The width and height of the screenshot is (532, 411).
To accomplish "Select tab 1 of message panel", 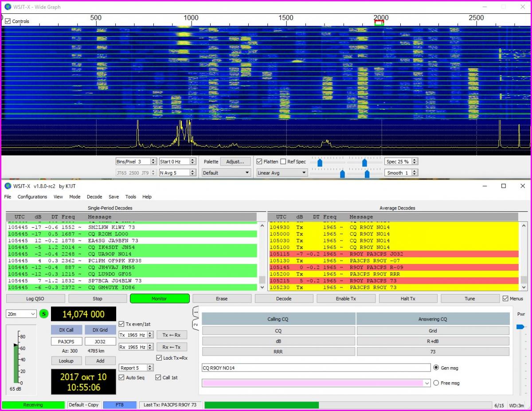I will coord(196,313).
